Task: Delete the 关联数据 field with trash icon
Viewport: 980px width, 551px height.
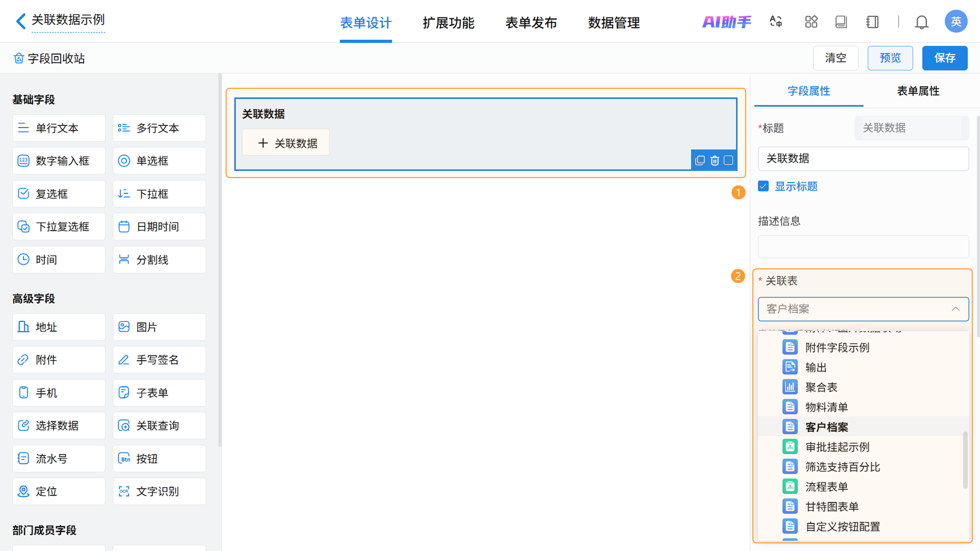Action: click(x=715, y=160)
